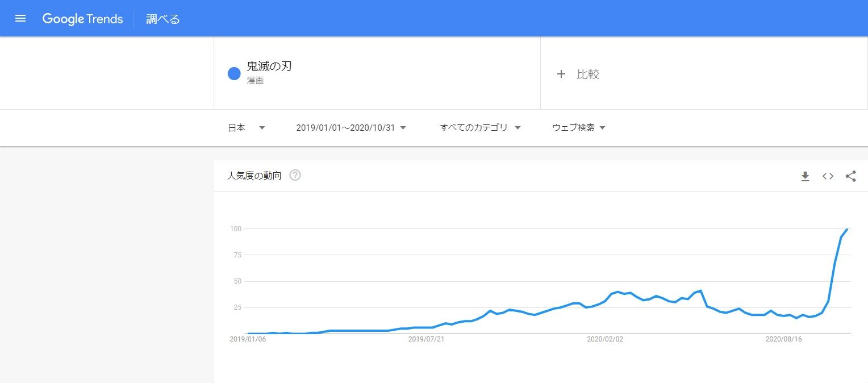Click the 2019/07/21 x-axis date label
The image size is (868, 383).
(x=426, y=339)
